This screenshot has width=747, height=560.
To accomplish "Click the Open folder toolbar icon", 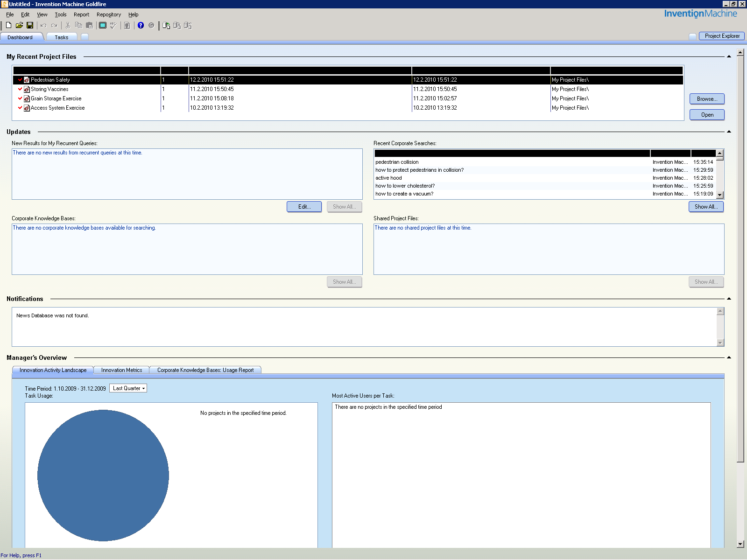I will (19, 25).
